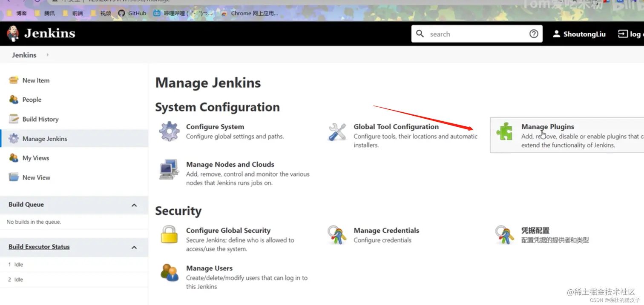
Task: Collapse the Build Executor Status panel
Action: 134,247
